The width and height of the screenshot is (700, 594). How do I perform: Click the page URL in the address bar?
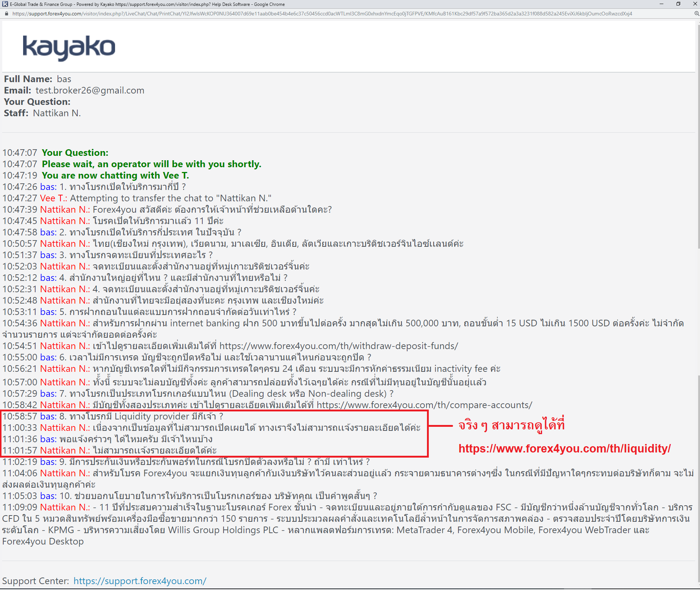pos(322,14)
